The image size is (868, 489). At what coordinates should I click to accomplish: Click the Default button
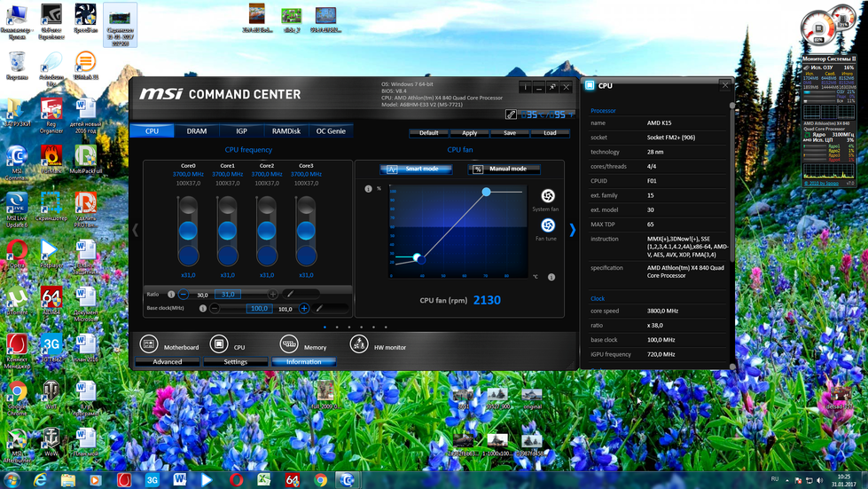point(429,133)
